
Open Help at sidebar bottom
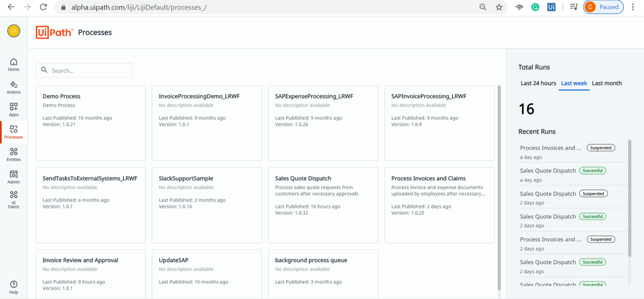[x=14, y=287]
